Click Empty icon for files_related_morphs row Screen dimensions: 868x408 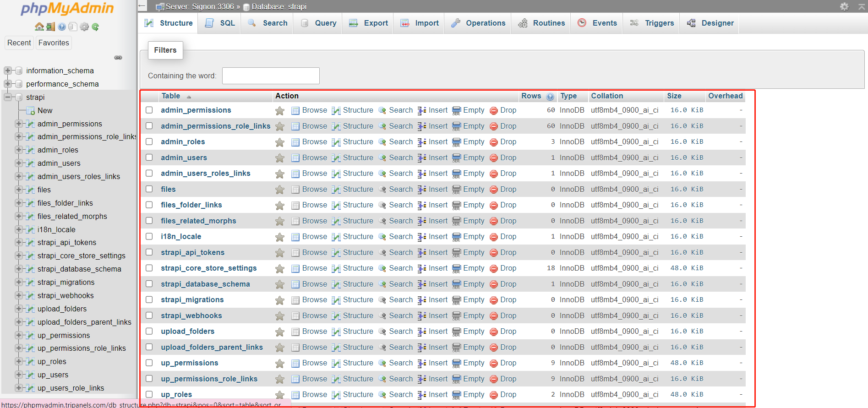pos(457,221)
